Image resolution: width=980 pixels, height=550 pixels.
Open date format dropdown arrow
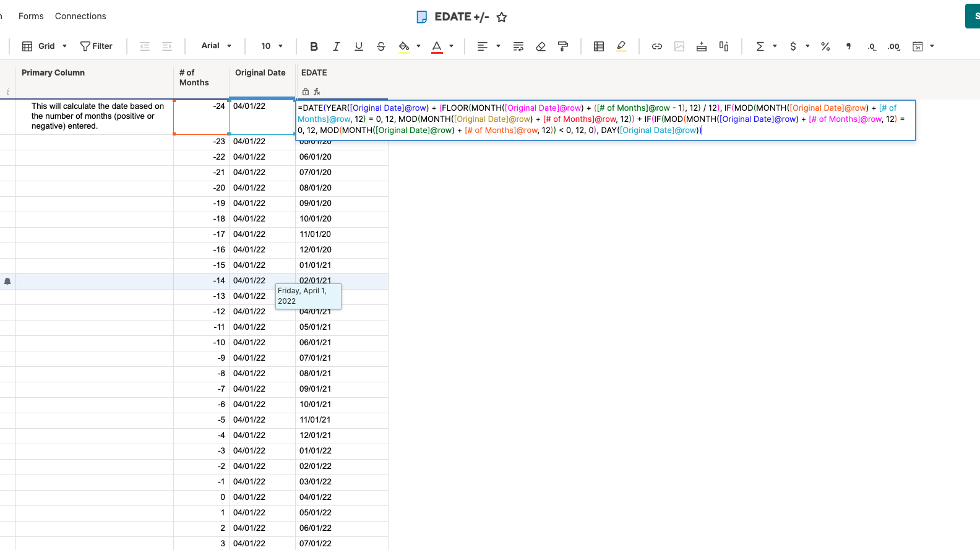pyautogui.click(x=932, y=46)
